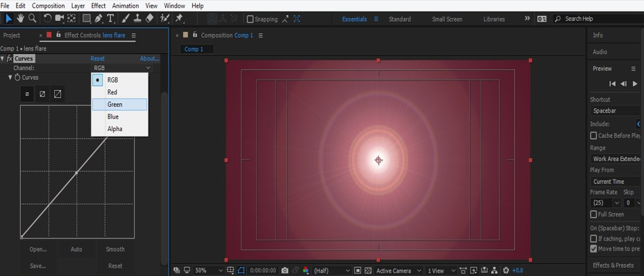Viewport: 644px width, 276px height.
Task: Toggle the Curves fx effect switch
Action: click(x=10, y=58)
